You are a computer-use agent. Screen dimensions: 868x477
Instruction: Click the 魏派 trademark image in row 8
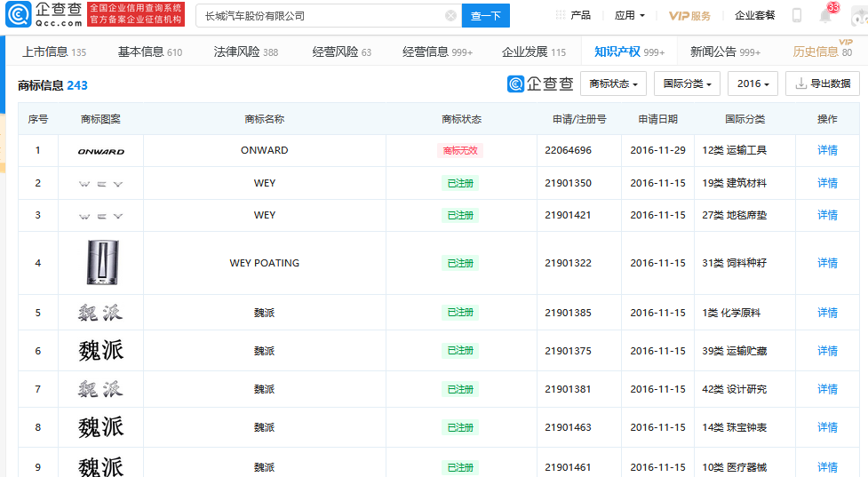(100, 427)
